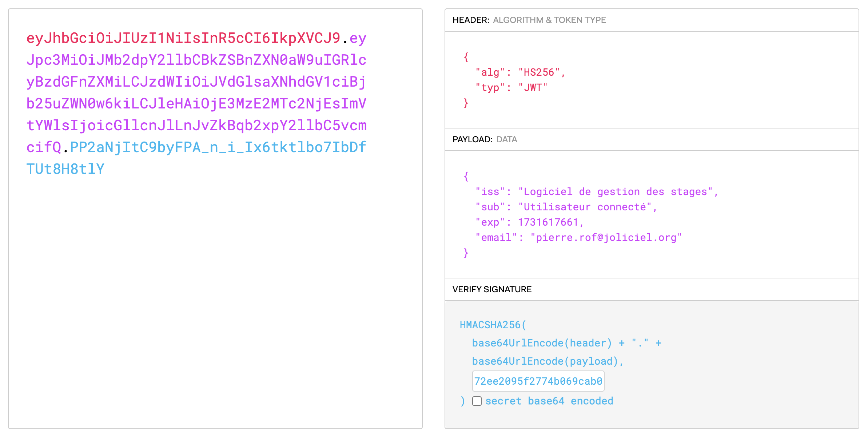Image resolution: width=868 pixels, height=436 pixels.
Task: Click the "ALGORITHM & TOKEN TYPE" subtitle
Action: (549, 20)
